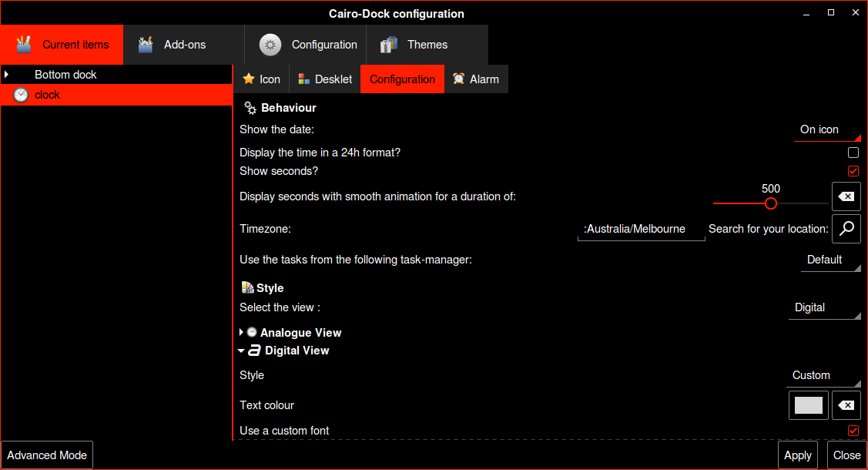Open the Select the view dropdown
Image resolution: width=868 pixels, height=470 pixels.
tap(825, 307)
